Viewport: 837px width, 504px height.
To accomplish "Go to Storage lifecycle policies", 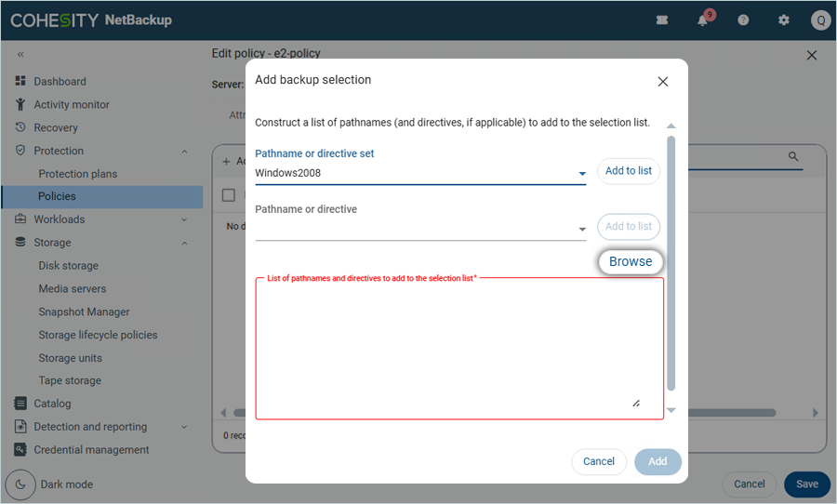I will point(98,335).
